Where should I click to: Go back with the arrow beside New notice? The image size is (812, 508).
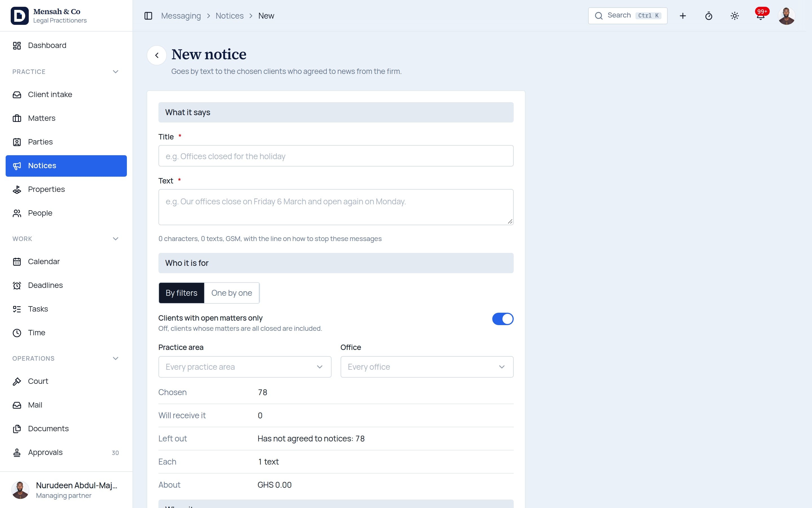coord(157,55)
